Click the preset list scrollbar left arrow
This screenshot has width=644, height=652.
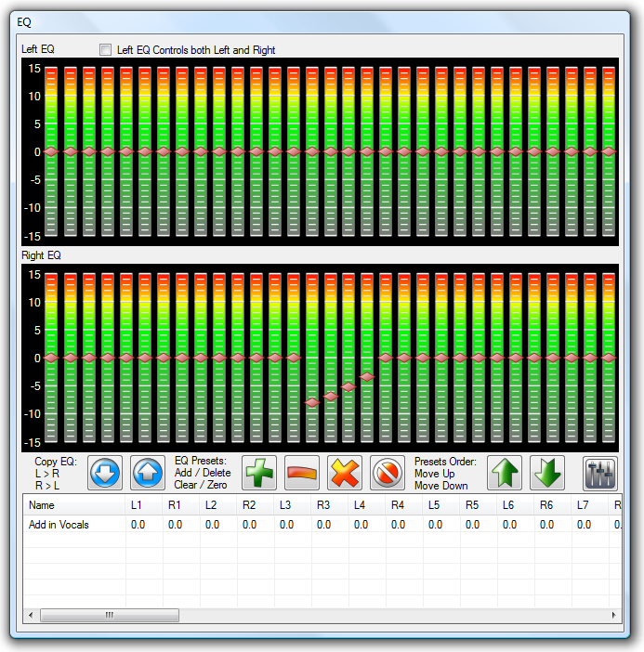click(31, 615)
